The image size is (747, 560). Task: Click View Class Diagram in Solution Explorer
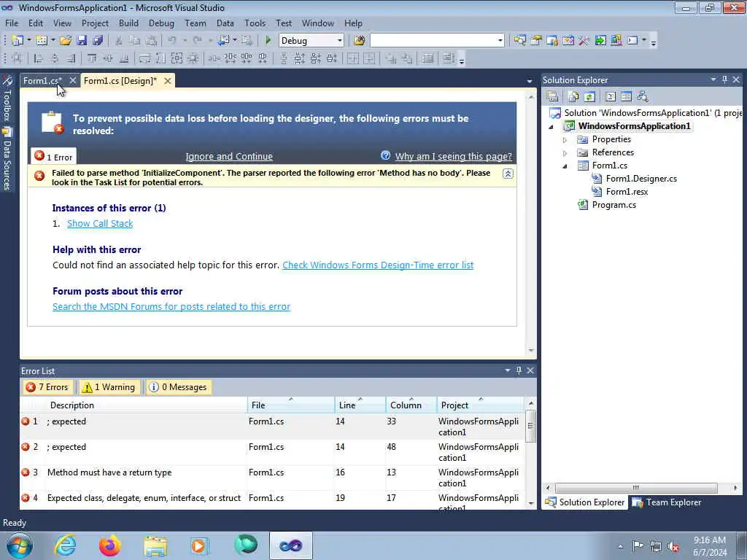(643, 97)
